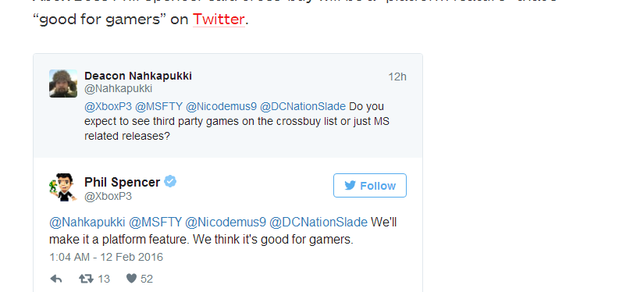The width and height of the screenshot is (644, 292).
Task: Open Deacon Nahkapukki's avatar image
Action: 63,84
